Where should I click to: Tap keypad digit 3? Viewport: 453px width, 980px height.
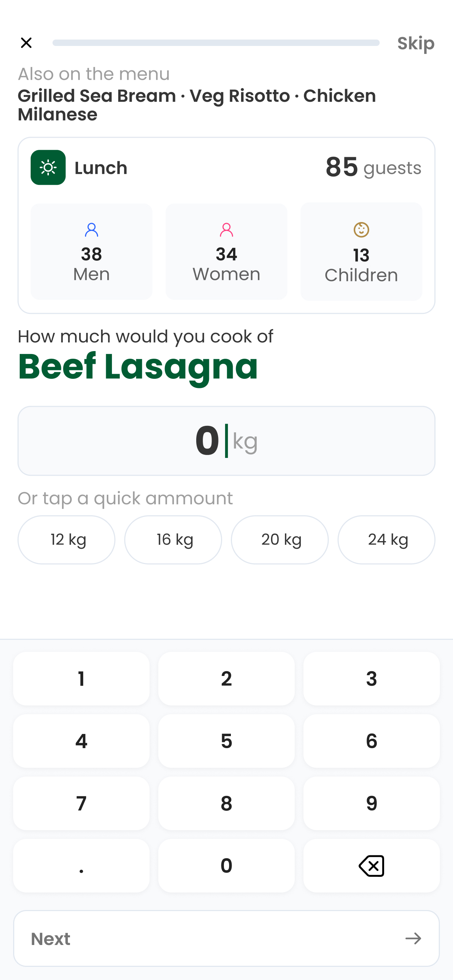click(x=372, y=678)
